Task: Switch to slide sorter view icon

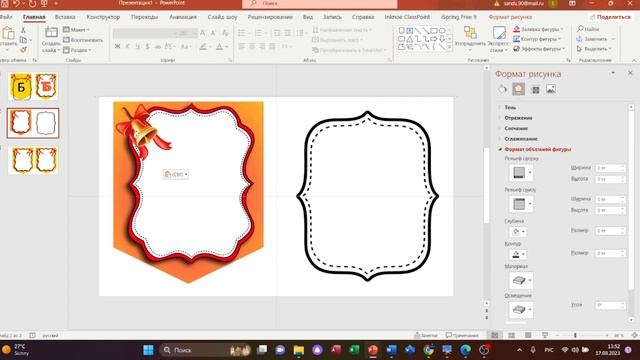Action: 511,335
